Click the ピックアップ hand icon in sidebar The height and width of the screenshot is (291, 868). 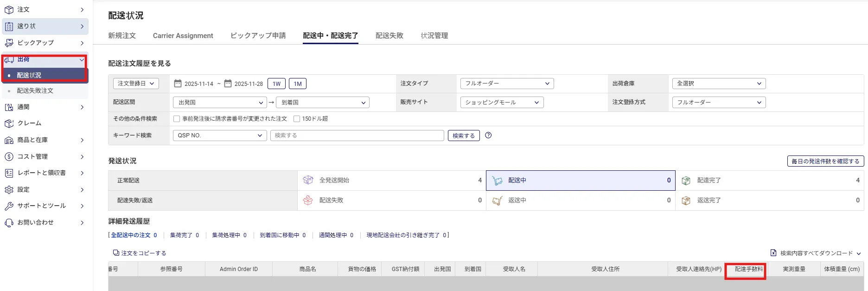(x=9, y=43)
